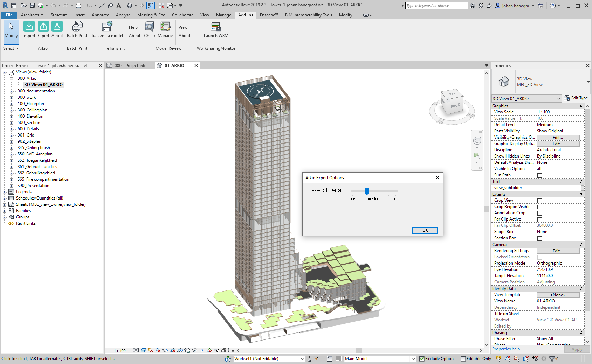Screen dimensions: 592x364
Task: Open the File menu
Action: pos(9,15)
